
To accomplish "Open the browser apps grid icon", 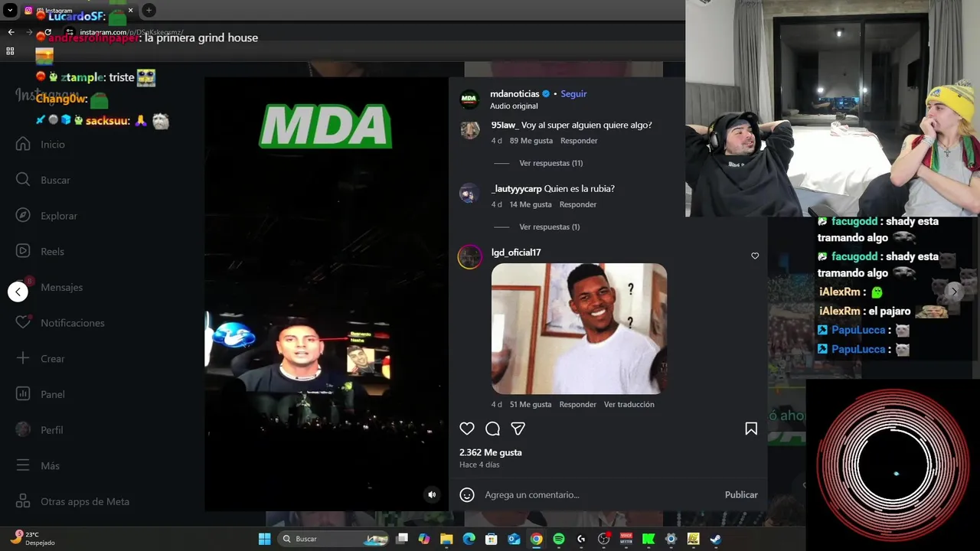I will pyautogui.click(x=10, y=51).
